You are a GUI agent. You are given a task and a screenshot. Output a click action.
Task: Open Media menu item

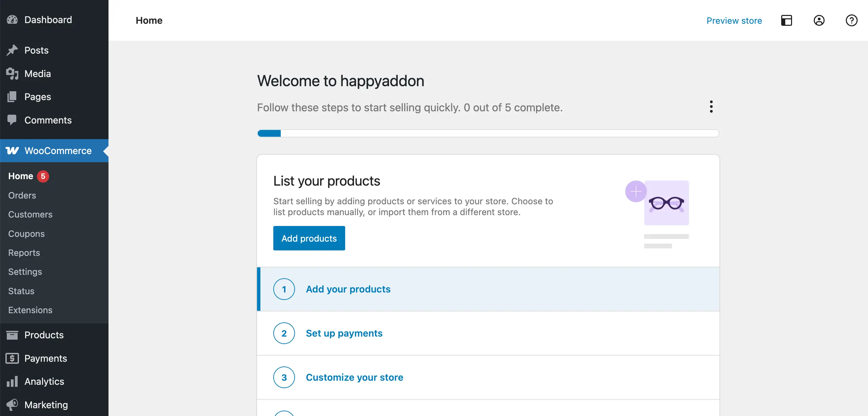(x=54, y=74)
